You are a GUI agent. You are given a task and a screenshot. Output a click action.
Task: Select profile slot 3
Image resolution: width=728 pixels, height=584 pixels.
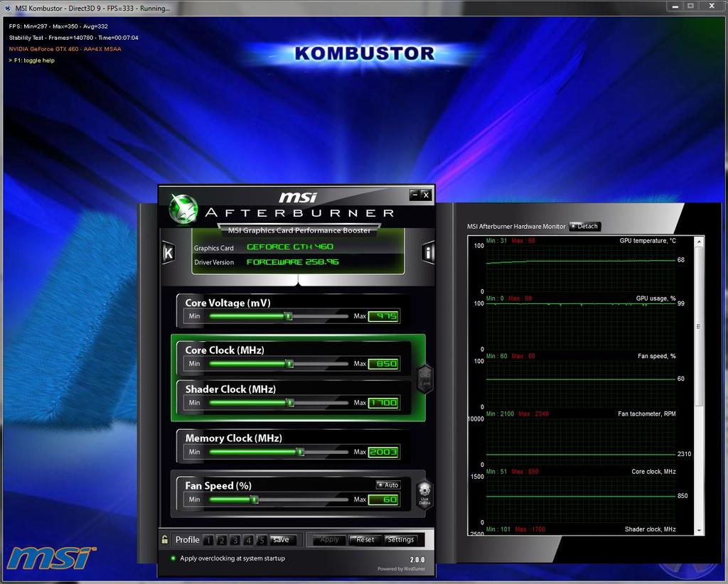pos(235,540)
